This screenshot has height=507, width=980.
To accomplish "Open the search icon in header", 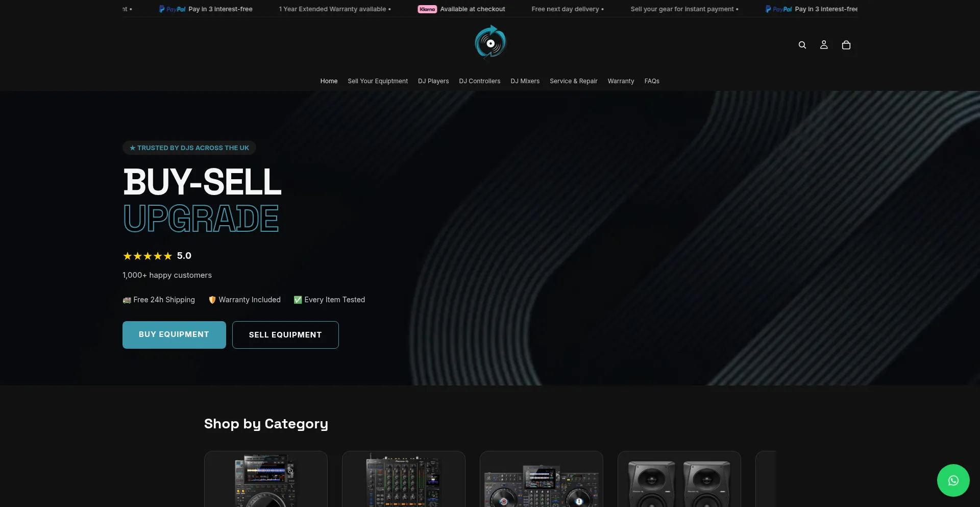I will [x=802, y=45].
